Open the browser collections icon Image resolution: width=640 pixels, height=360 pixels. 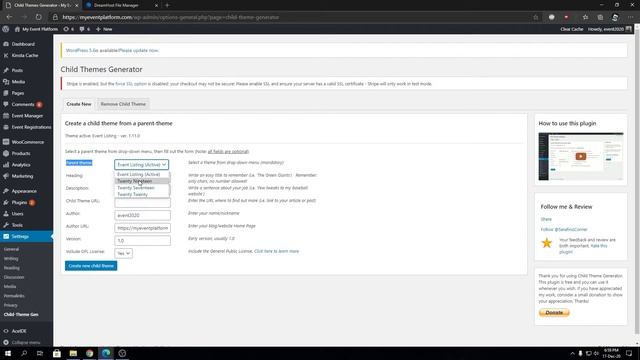(600, 17)
